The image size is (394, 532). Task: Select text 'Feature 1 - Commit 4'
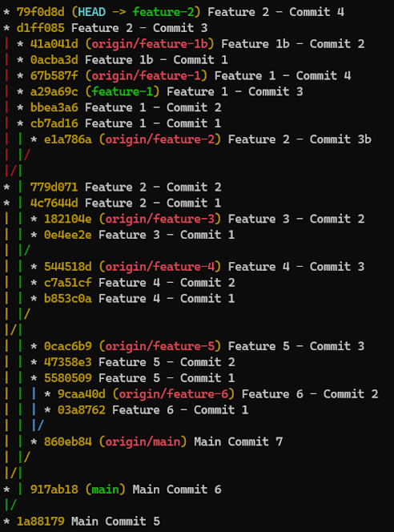(283, 75)
